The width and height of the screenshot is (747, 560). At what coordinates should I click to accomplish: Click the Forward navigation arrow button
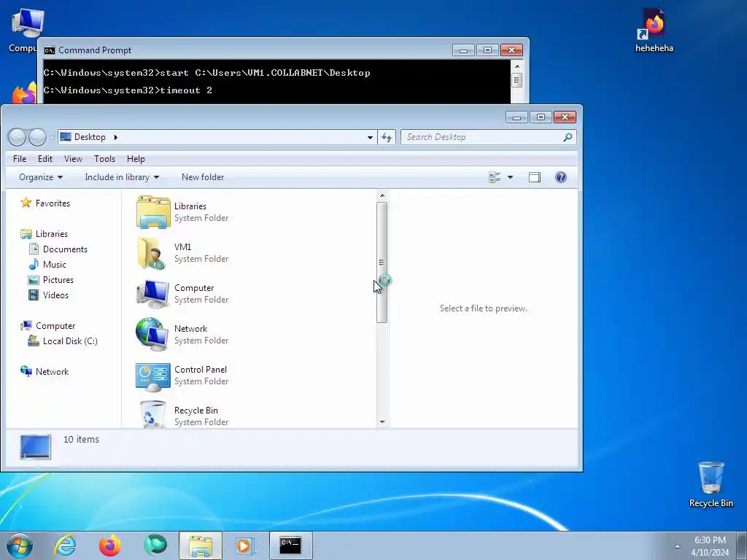pyautogui.click(x=37, y=137)
